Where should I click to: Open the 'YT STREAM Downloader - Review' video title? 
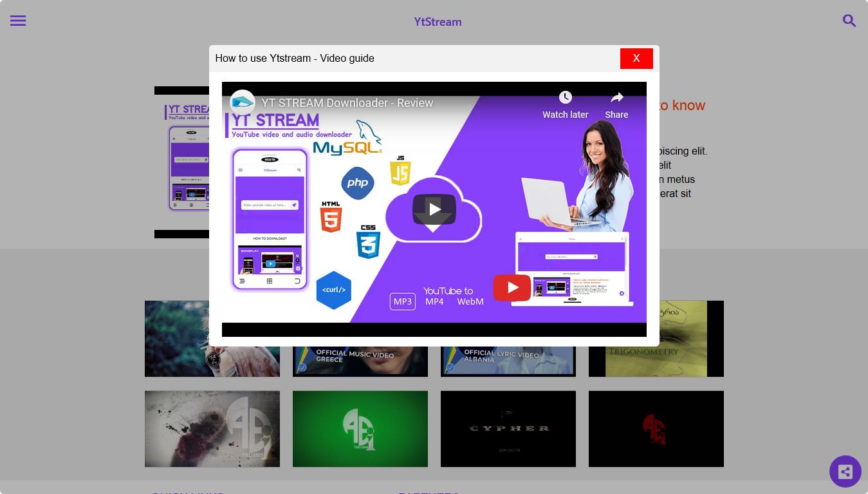coord(347,103)
